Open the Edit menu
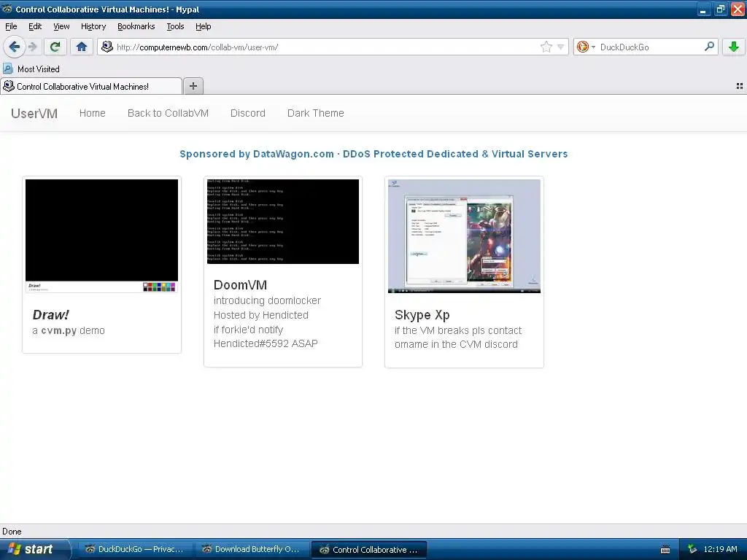 35,26
